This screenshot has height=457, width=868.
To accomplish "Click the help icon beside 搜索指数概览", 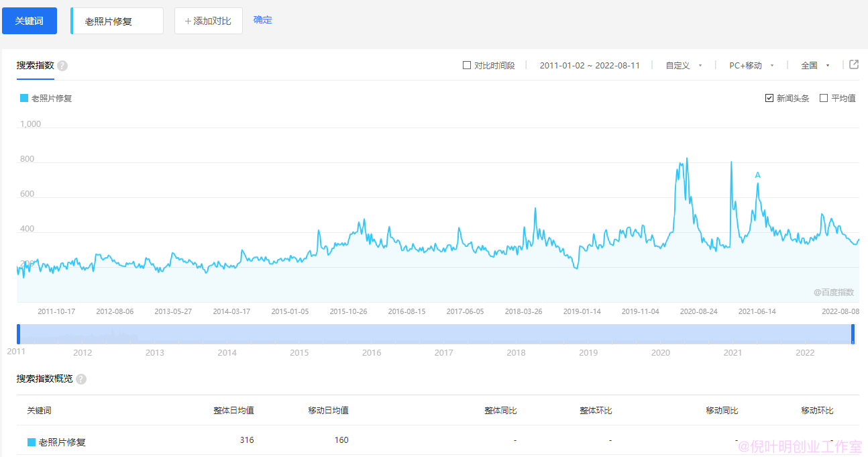I will tap(80, 378).
